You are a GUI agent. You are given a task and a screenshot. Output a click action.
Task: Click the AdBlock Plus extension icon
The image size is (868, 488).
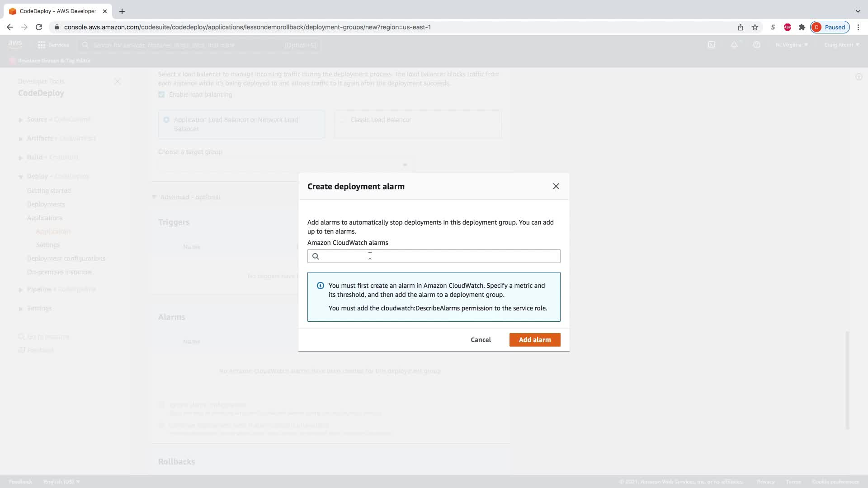[788, 27]
